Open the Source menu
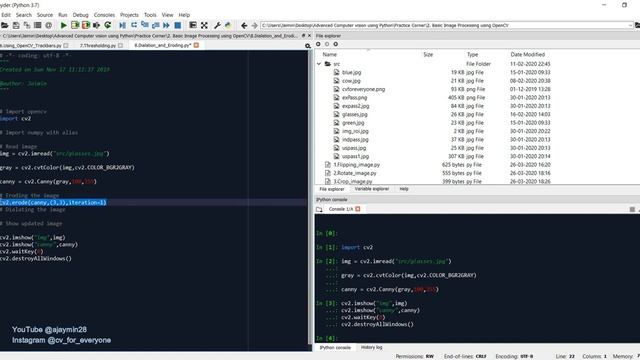640x360 pixels. pyautogui.click(x=45, y=15)
